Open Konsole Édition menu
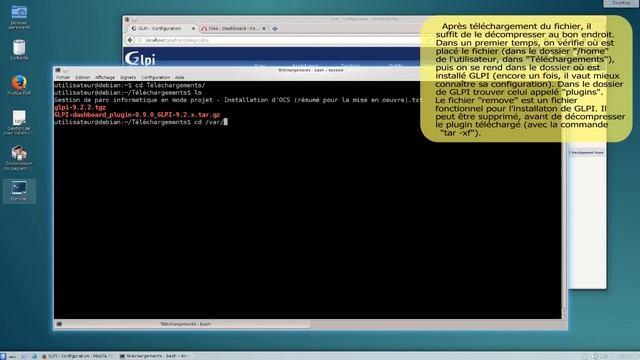Image resolution: width=640 pixels, height=360 pixels. tap(82, 77)
